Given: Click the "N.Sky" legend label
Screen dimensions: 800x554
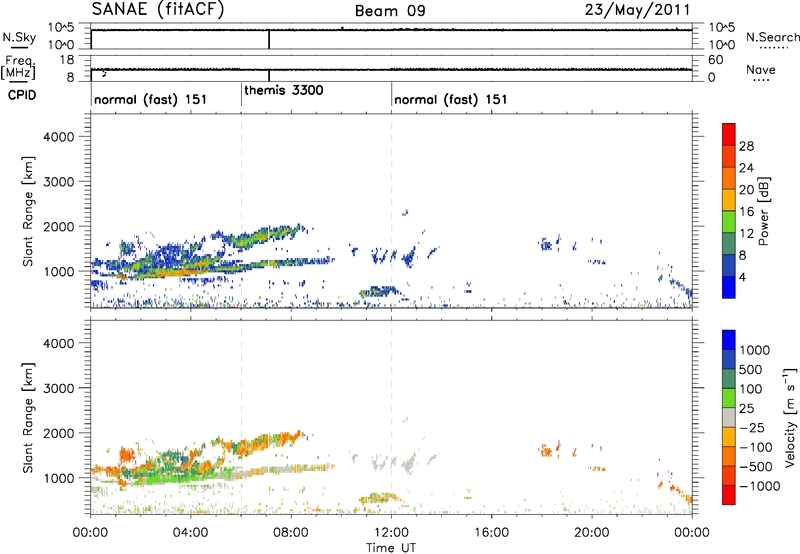Looking at the screenshot, I should [19, 37].
